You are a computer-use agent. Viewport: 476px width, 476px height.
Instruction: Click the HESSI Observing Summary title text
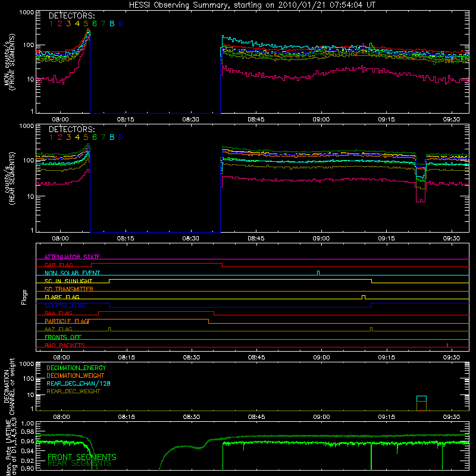pos(252,5)
